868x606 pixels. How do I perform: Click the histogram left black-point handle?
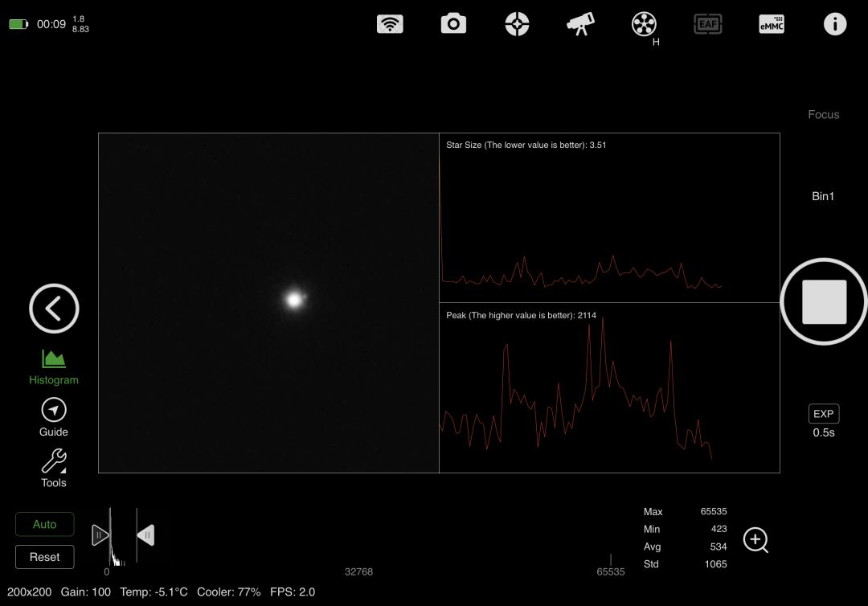click(x=100, y=534)
